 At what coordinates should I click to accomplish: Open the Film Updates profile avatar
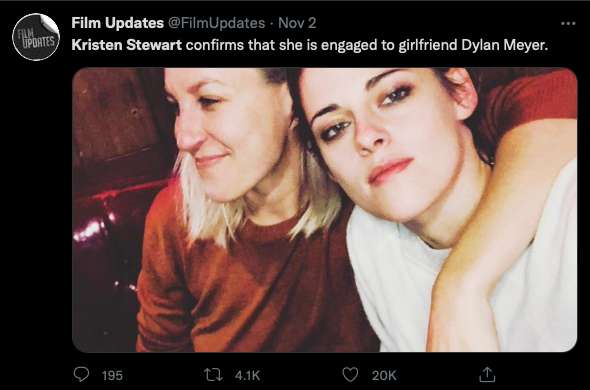coord(36,37)
